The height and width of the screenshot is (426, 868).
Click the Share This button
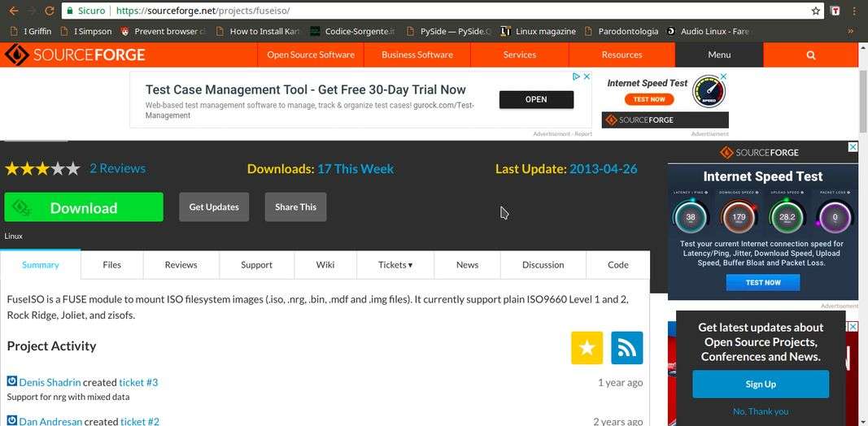point(295,207)
